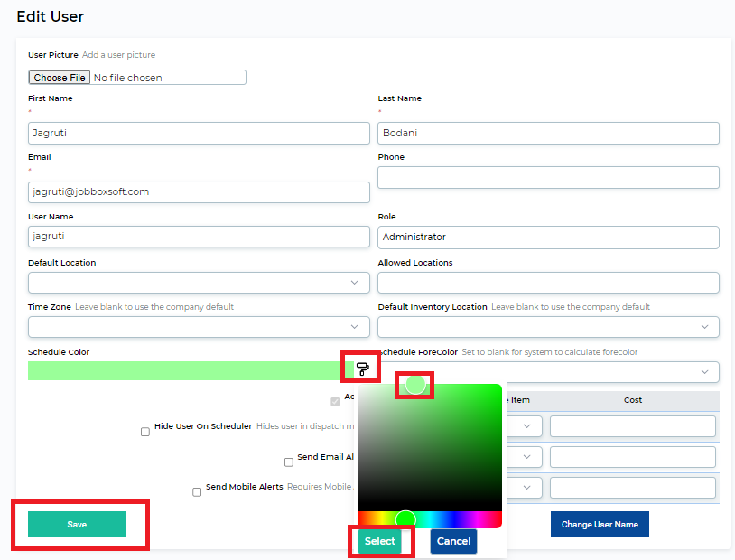Enable the Send Email Alerts checkbox
Image resolution: width=735 pixels, height=560 pixels.
click(x=289, y=462)
